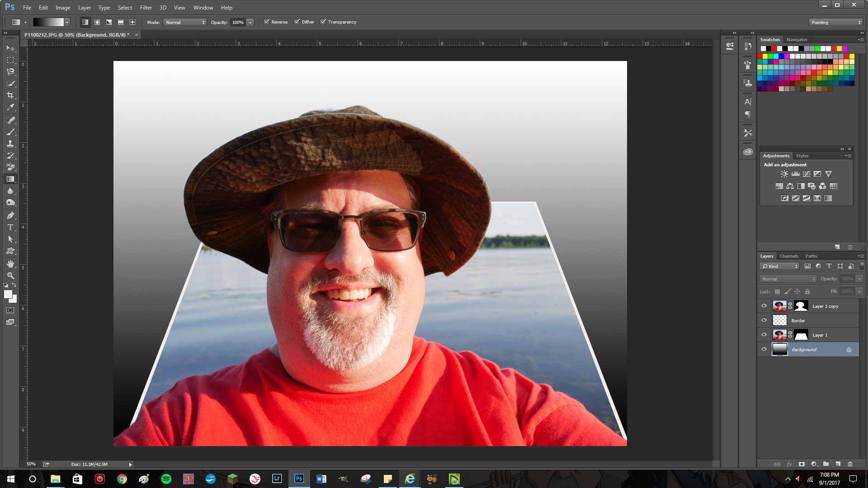Image resolution: width=868 pixels, height=488 pixels.
Task: Hide the Background layer
Action: click(764, 349)
